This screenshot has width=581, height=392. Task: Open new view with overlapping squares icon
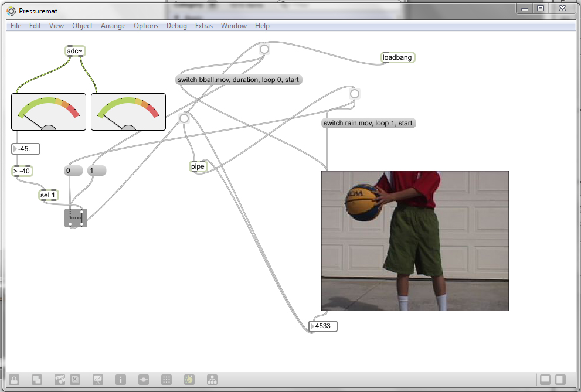point(36,380)
